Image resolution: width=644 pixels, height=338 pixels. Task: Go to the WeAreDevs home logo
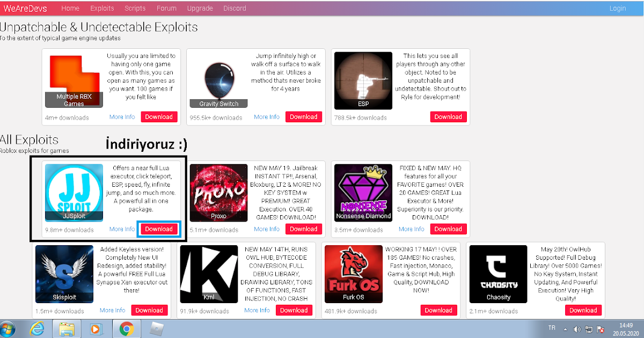pyautogui.click(x=25, y=8)
